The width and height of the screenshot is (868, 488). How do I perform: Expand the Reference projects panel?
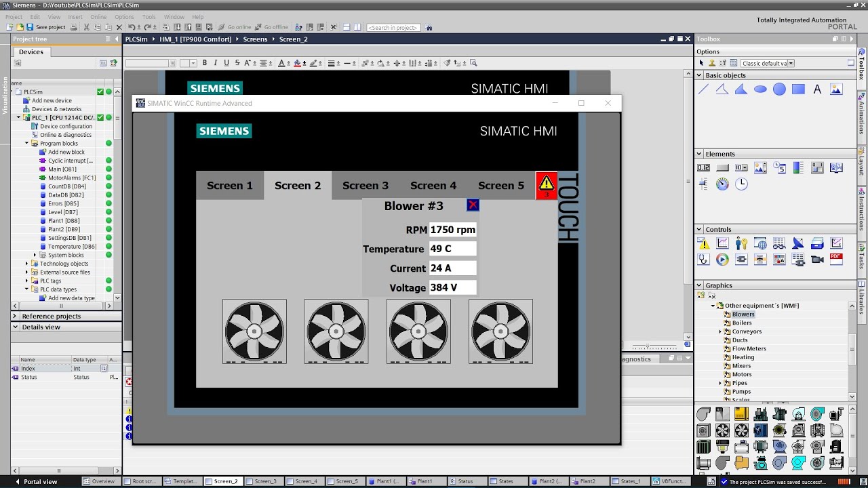15,316
